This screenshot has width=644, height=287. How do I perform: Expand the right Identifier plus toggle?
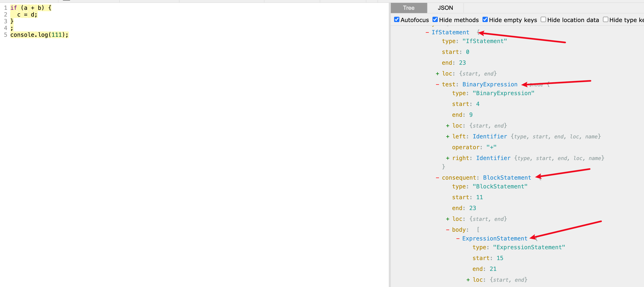(448, 158)
